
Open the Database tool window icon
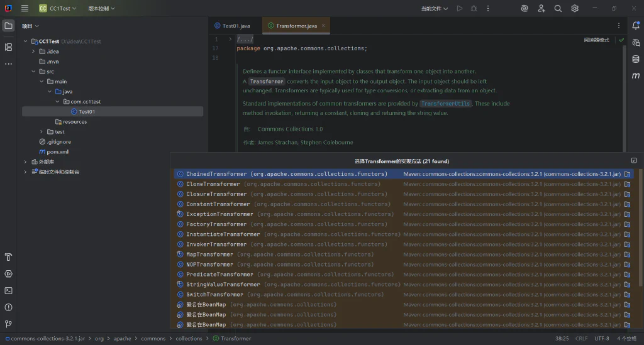635,59
